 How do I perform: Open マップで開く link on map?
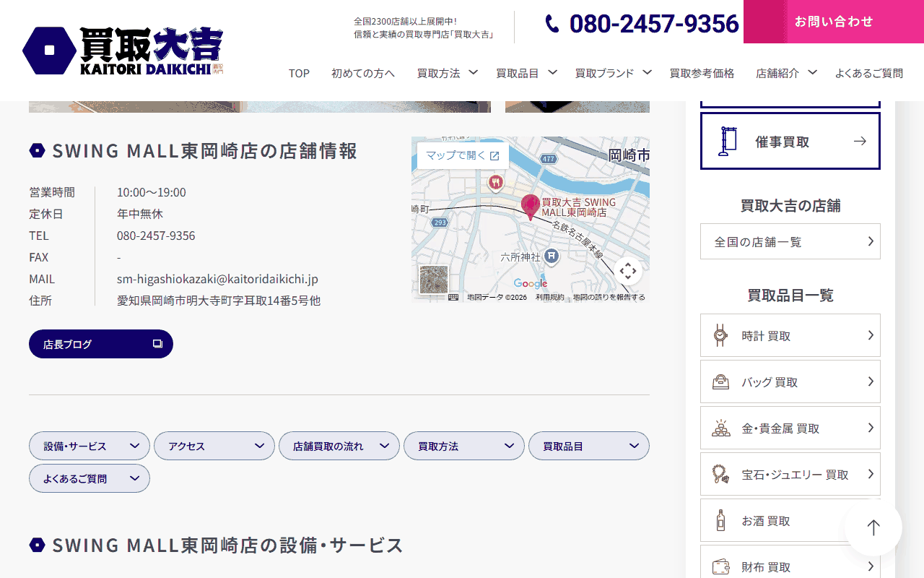pos(463,155)
